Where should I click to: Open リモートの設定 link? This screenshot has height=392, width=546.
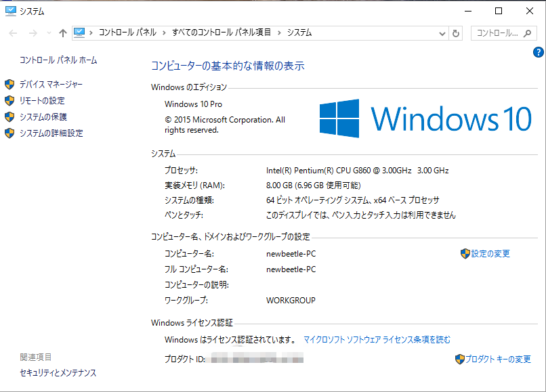click(x=42, y=101)
